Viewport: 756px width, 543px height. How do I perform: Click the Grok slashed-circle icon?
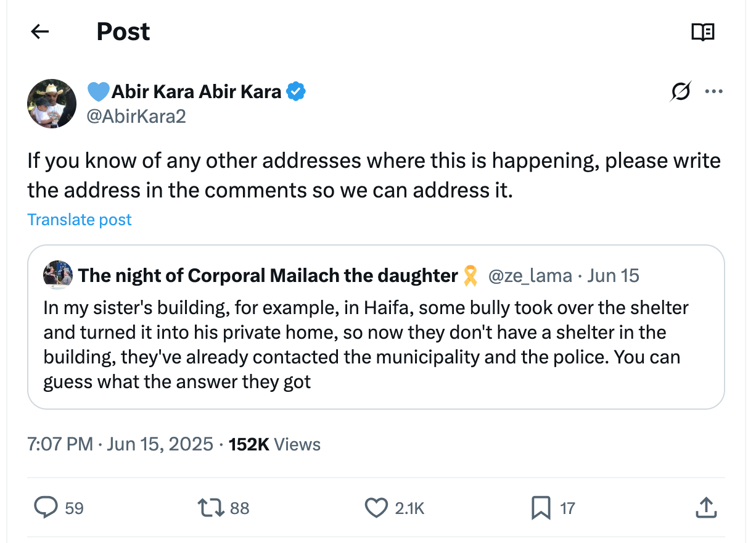(681, 92)
